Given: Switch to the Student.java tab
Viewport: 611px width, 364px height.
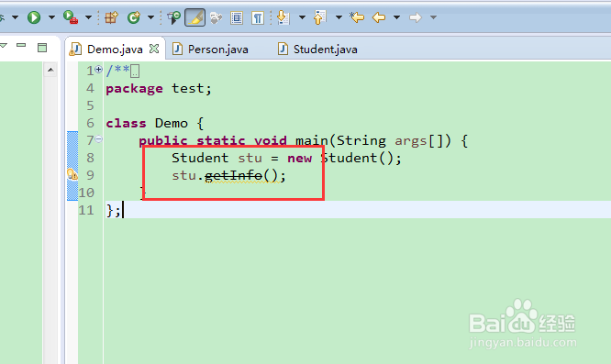Looking at the screenshot, I should [x=326, y=50].
